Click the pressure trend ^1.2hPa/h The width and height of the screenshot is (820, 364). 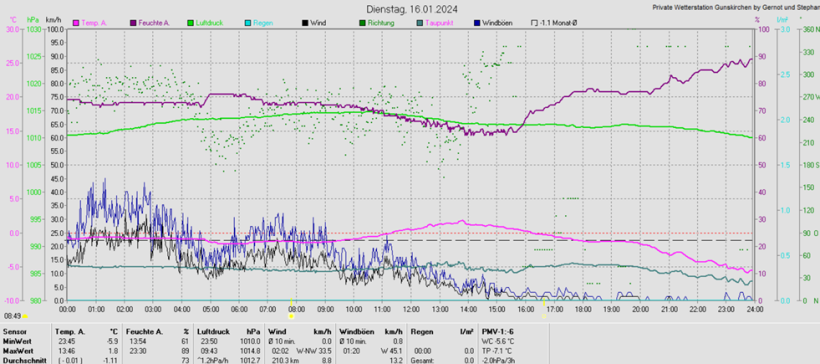213,360
